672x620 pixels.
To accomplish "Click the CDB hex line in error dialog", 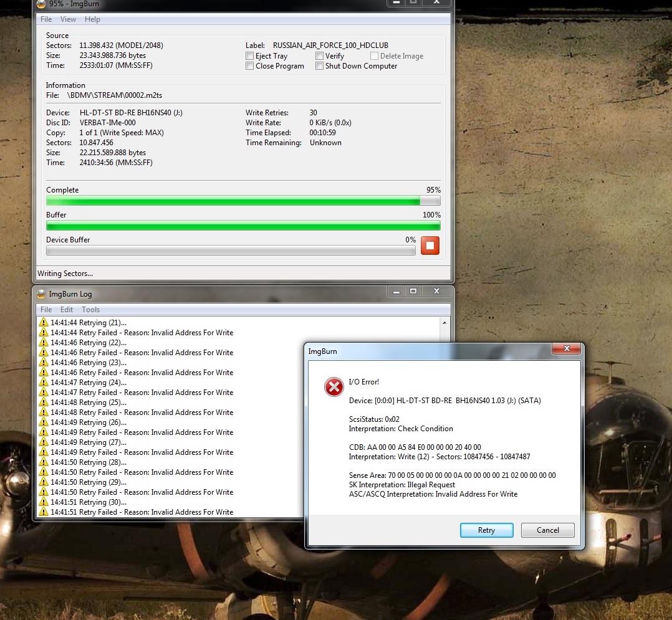I will [415, 447].
